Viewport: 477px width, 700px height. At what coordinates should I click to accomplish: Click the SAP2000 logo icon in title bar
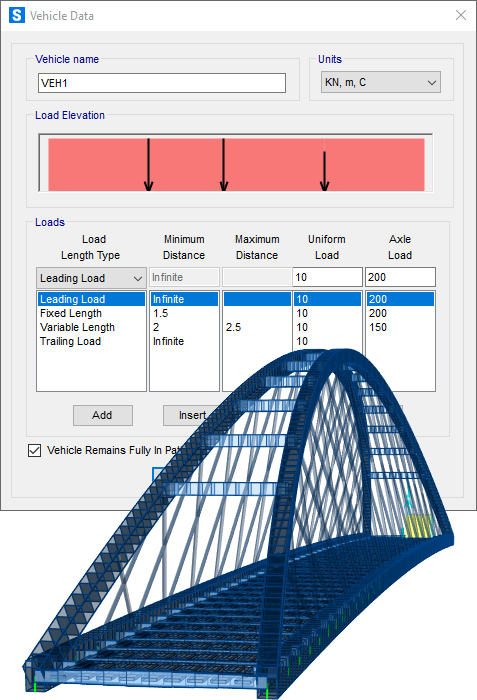click(17, 16)
